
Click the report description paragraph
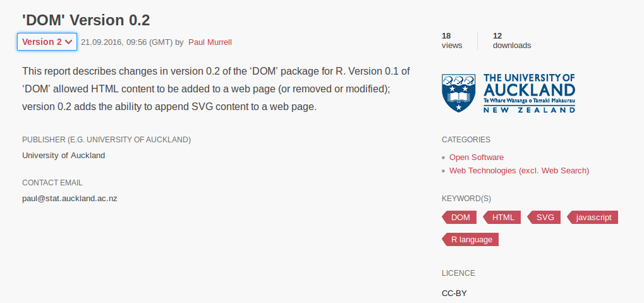point(216,89)
